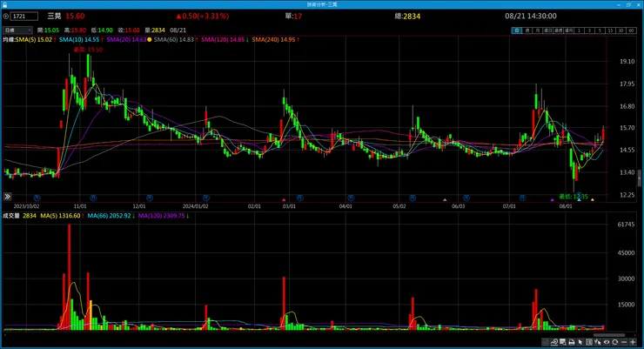Click the SMA(5) 15.02 legend label
The image size is (644, 349).
[34, 39]
